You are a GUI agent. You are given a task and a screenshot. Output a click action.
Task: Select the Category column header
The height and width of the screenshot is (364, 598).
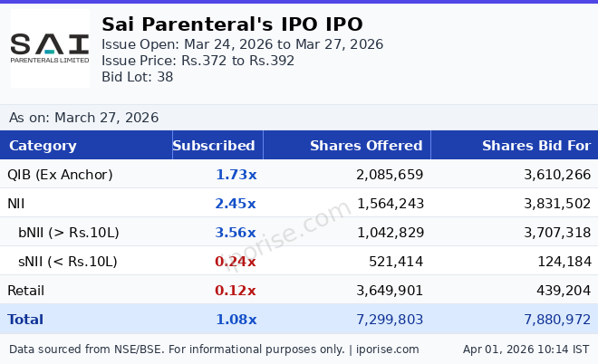click(43, 146)
